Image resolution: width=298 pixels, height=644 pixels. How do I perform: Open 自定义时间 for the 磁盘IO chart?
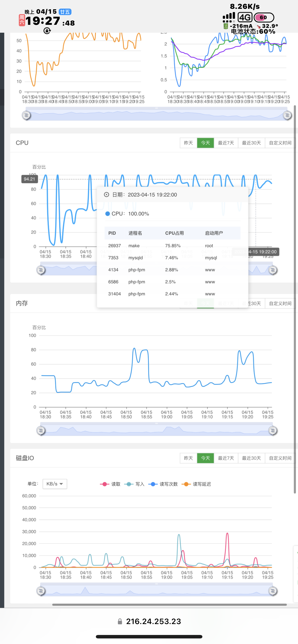(x=280, y=458)
